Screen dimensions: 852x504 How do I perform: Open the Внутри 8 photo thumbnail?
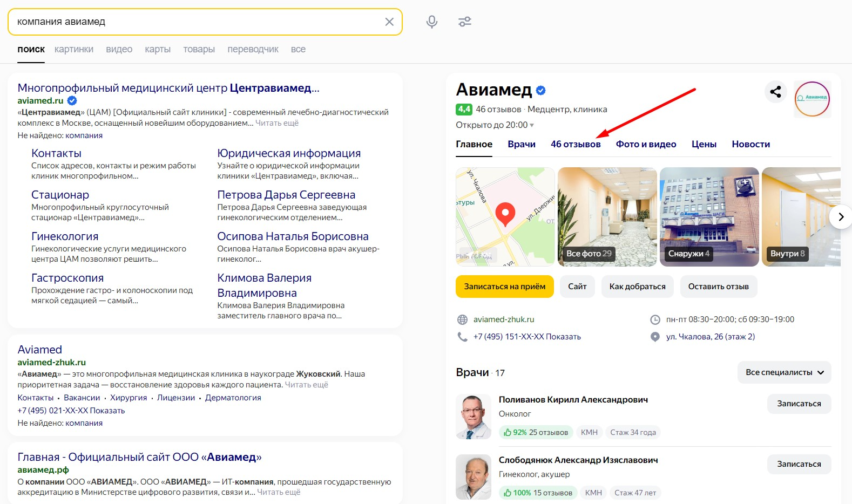tap(801, 217)
